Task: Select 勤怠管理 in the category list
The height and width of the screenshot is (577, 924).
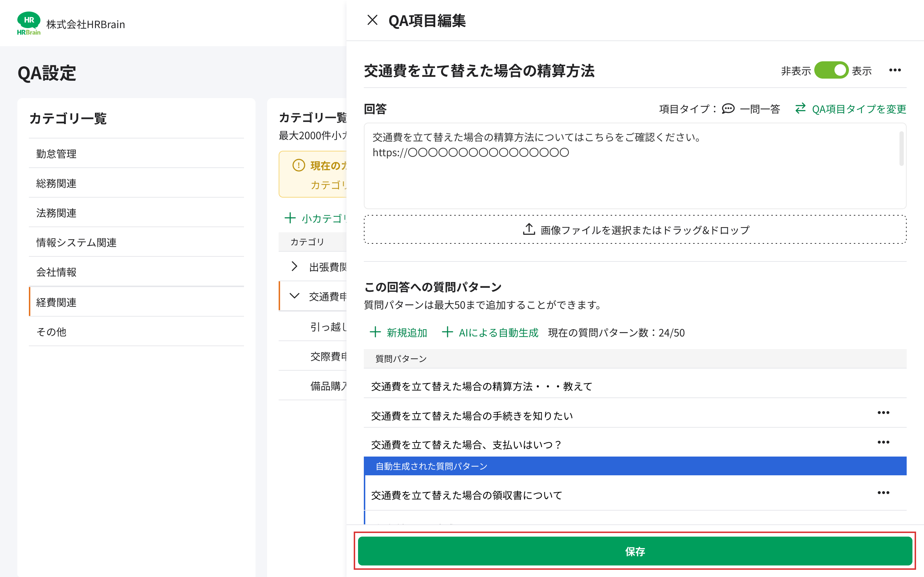Action: 57,154
